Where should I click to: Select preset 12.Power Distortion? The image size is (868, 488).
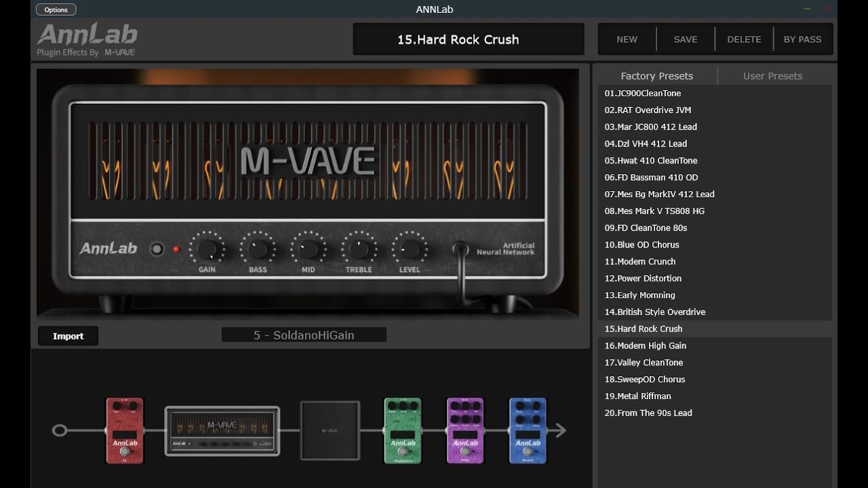[x=715, y=279]
